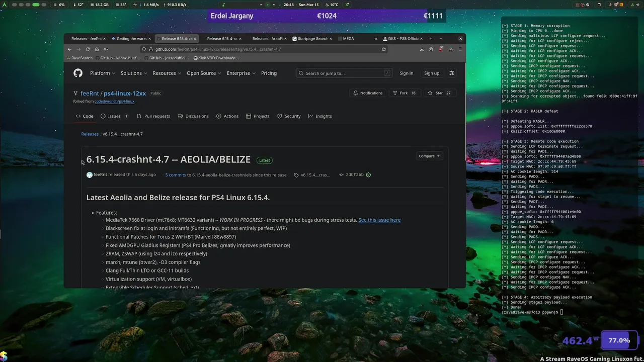644x362 pixels.
Task: Open the list all tabs chevron
Action: (441, 39)
